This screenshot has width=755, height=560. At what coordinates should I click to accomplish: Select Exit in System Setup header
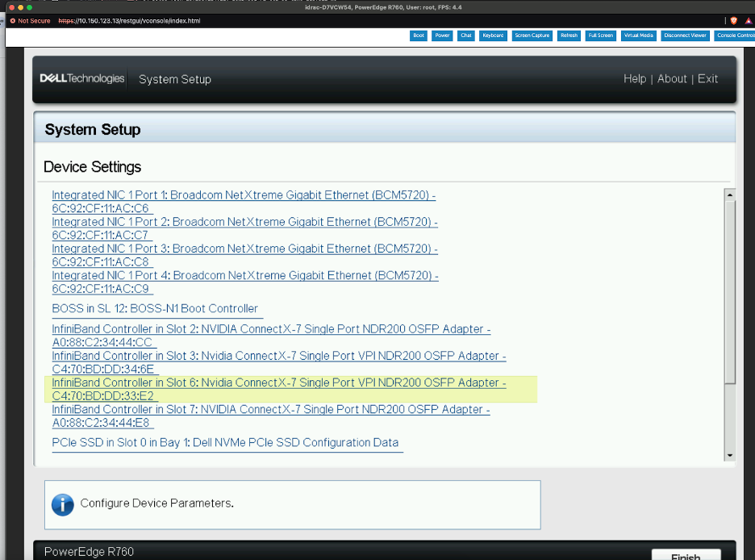pos(708,78)
